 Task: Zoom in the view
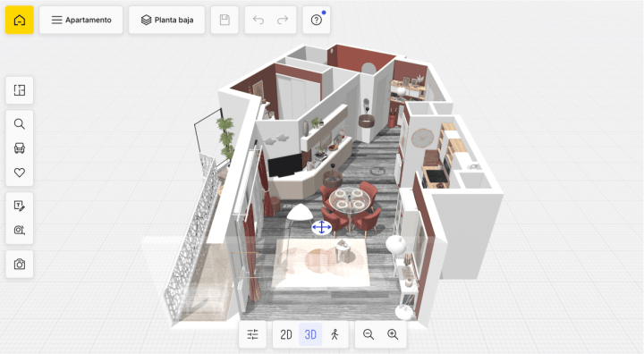pos(393,334)
